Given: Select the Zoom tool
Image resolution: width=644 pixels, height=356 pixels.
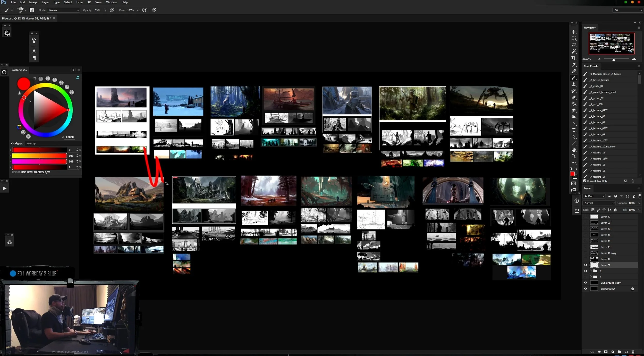Looking at the screenshot, I should point(574,156).
